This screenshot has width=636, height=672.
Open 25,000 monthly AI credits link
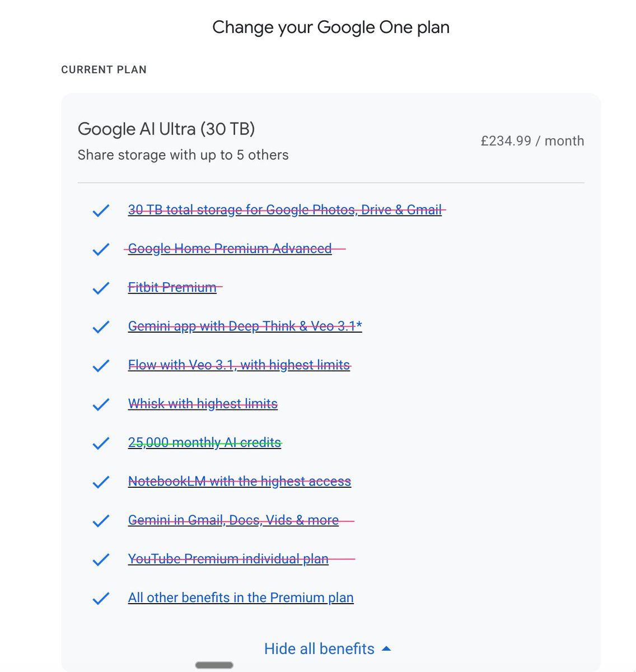[x=204, y=442]
